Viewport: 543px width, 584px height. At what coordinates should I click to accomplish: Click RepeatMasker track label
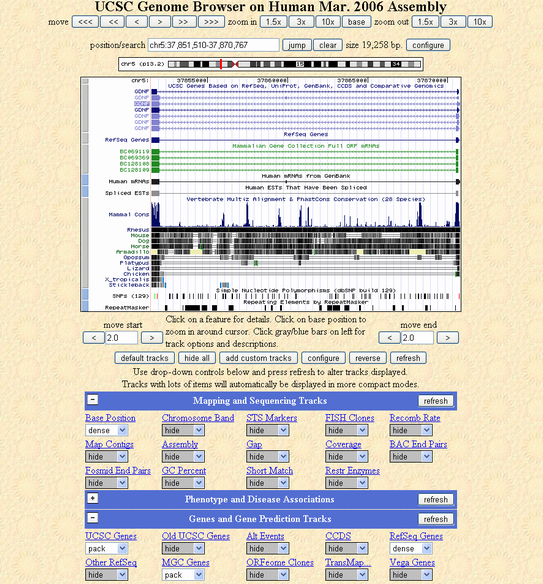tap(127, 308)
